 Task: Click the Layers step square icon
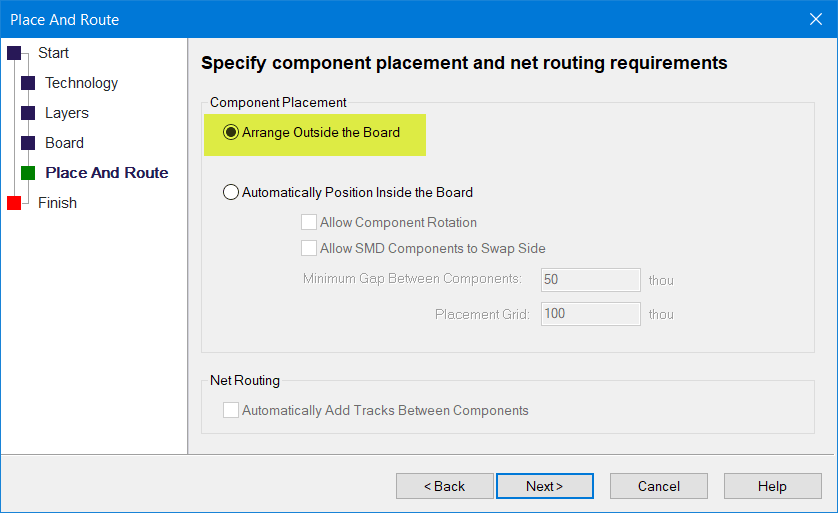(x=28, y=113)
